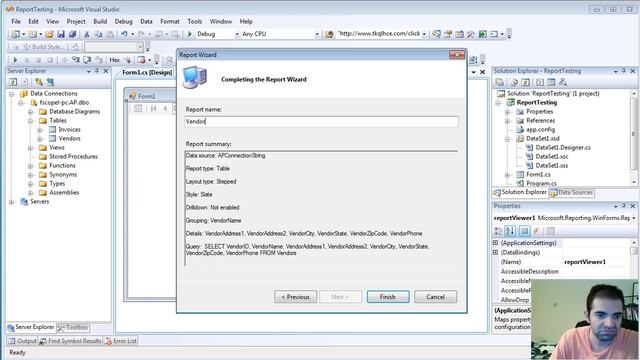This screenshot has height=360, width=640.
Task: Open the Debug configuration dropdown
Action: (x=237, y=34)
